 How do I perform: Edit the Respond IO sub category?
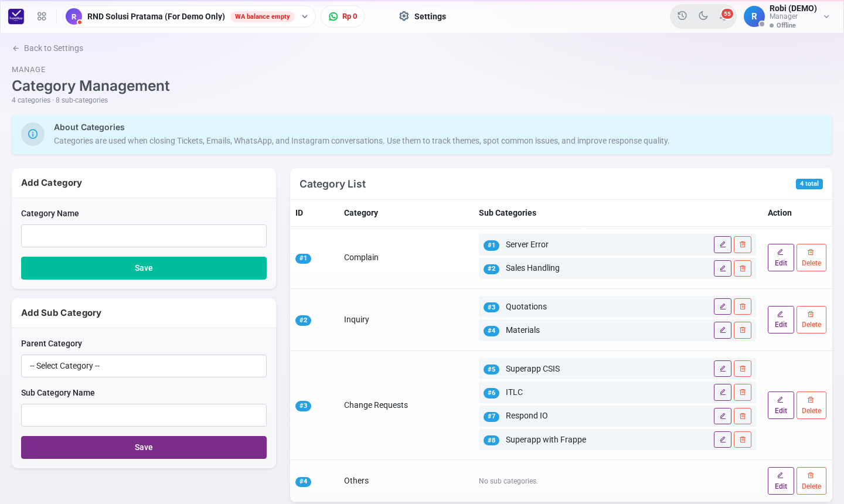(x=723, y=416)
